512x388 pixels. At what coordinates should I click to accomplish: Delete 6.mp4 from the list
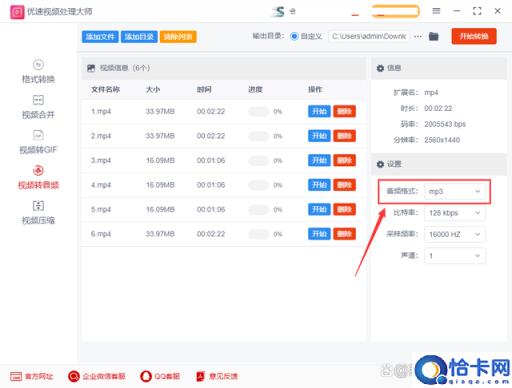tap(344, 234)
